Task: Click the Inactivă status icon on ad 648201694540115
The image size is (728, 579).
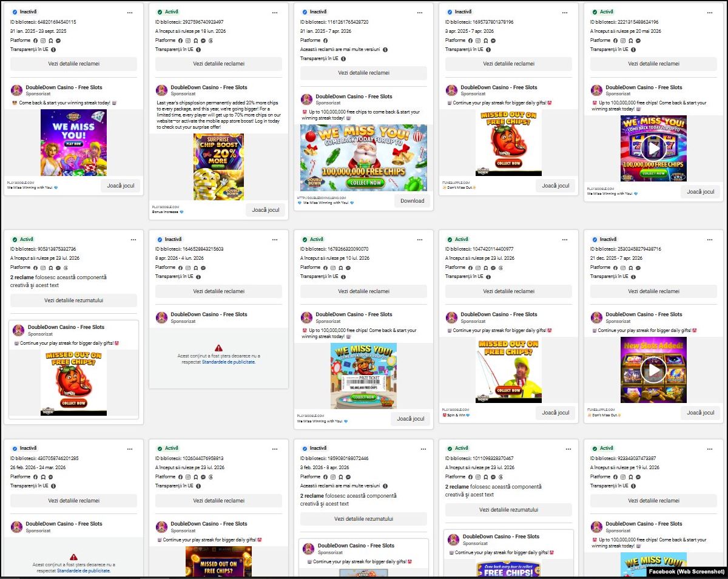Action: click(15, 12)
